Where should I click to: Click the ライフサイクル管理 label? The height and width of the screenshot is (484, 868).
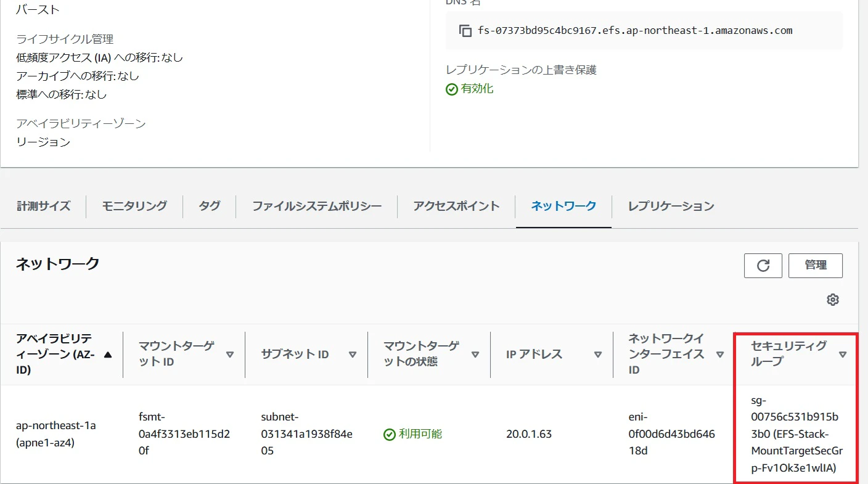point(65,39)
